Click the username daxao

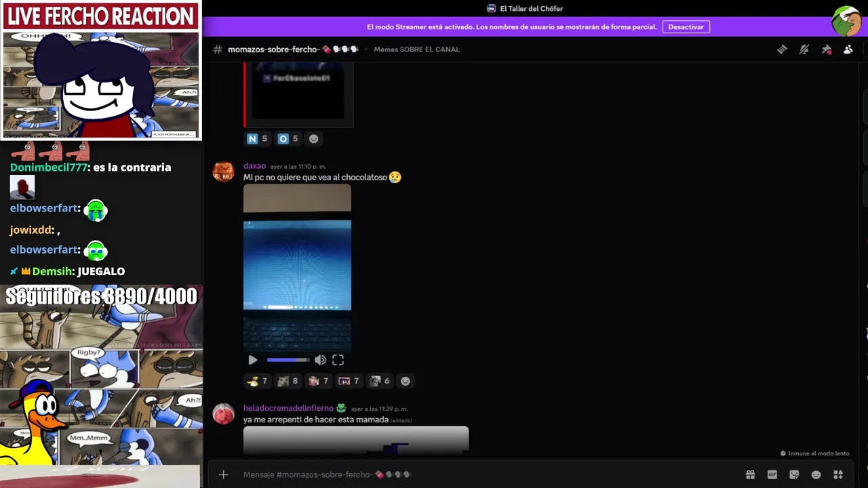tap(254, 166)
